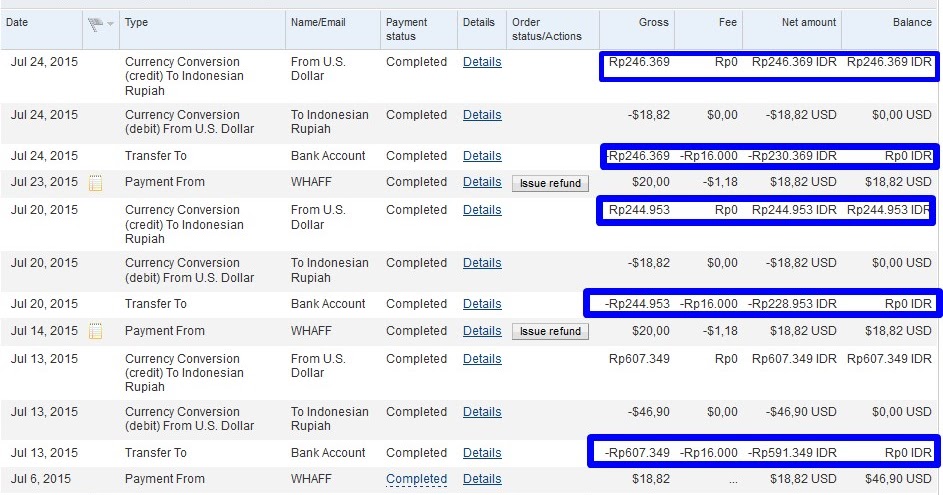
Task: Click Rp246.369 gross in Jul 24 credit row
Action: (639, 62)
